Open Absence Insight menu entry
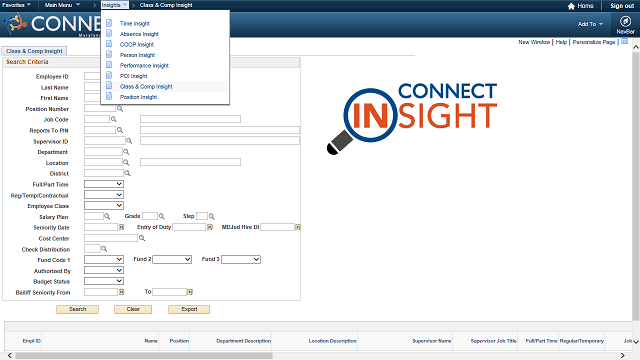Screen dimensions: 640x360 click(x=139, y=34)
